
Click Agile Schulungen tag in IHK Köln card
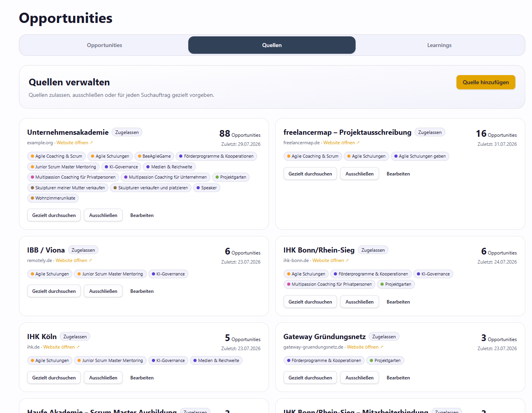[x=50, y=360]
